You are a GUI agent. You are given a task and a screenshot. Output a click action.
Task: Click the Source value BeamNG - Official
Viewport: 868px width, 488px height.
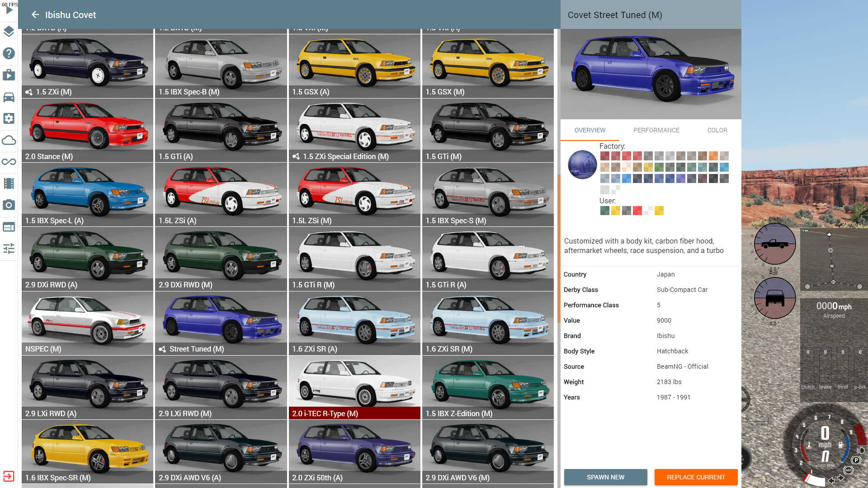(x=682, y=366)
